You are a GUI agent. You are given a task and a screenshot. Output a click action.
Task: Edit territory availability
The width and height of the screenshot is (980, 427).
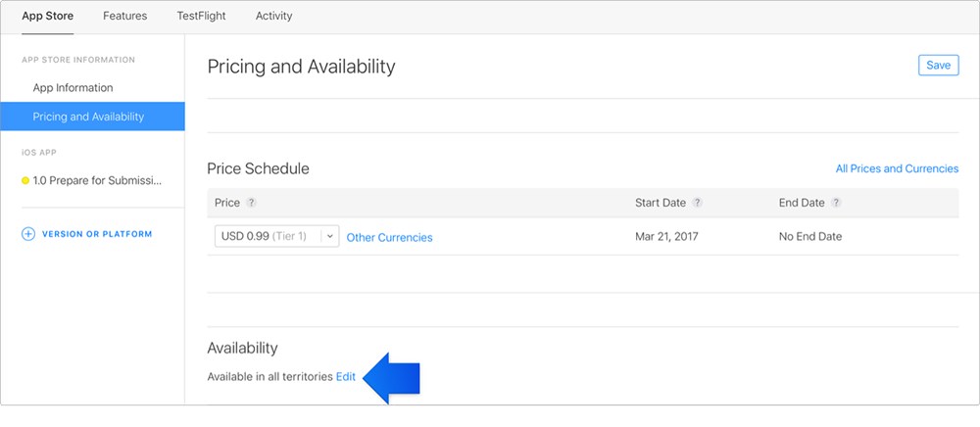click(346, 377)
